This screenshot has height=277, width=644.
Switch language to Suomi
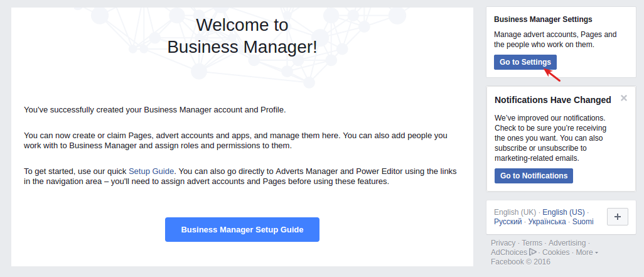583,222
